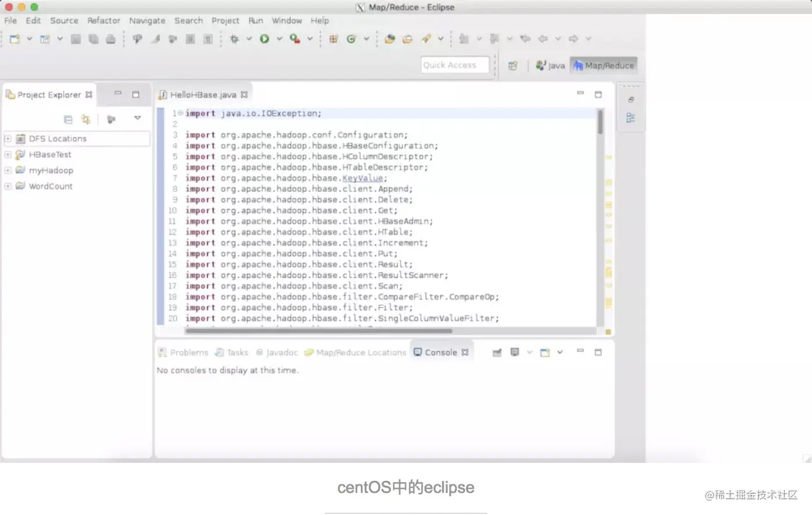Switch to the Problems tab

[x=183, y=353]
